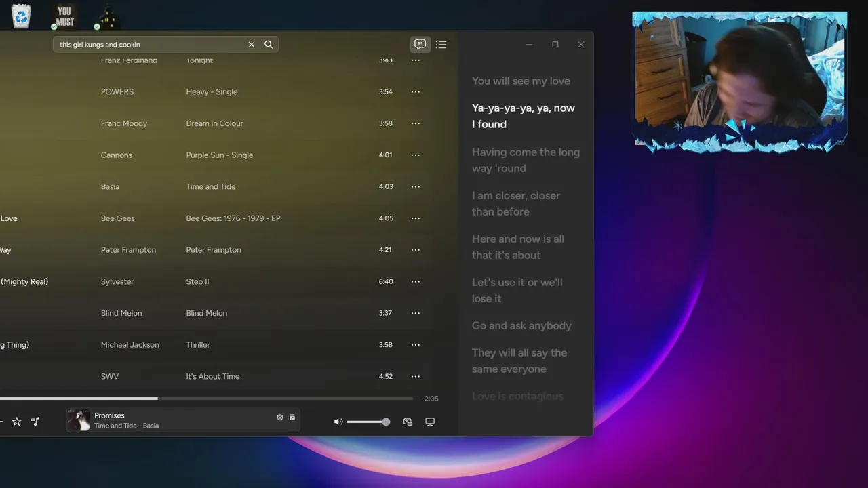Select artist POWERS in list
The width and height of the screenshot is (868, 488).
tap(117, 92)
